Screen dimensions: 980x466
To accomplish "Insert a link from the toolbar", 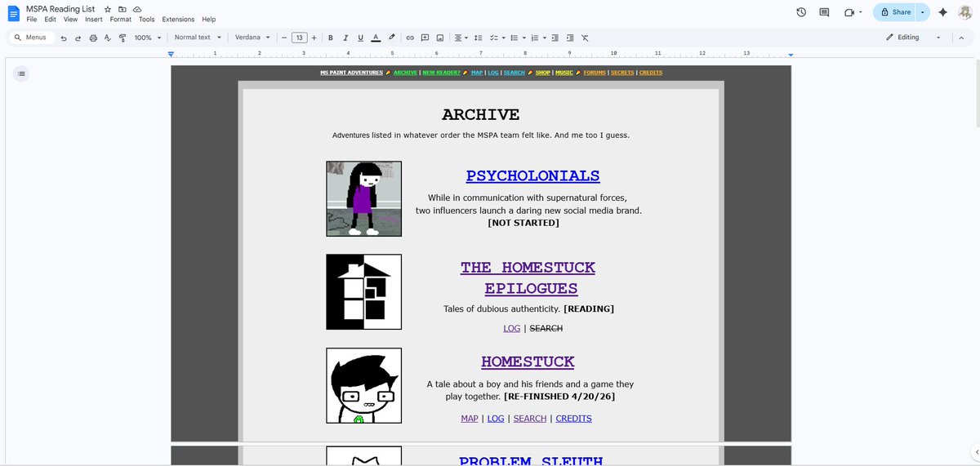I will 410,38.
